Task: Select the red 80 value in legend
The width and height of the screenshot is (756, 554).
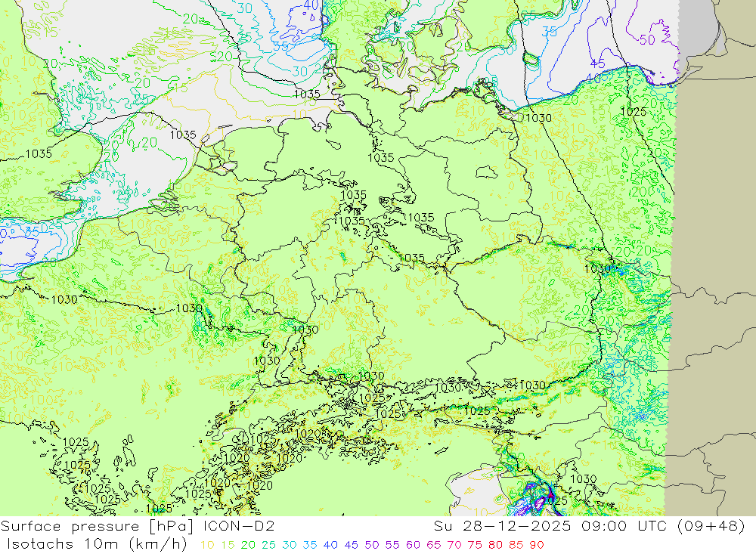Action: 495,546
